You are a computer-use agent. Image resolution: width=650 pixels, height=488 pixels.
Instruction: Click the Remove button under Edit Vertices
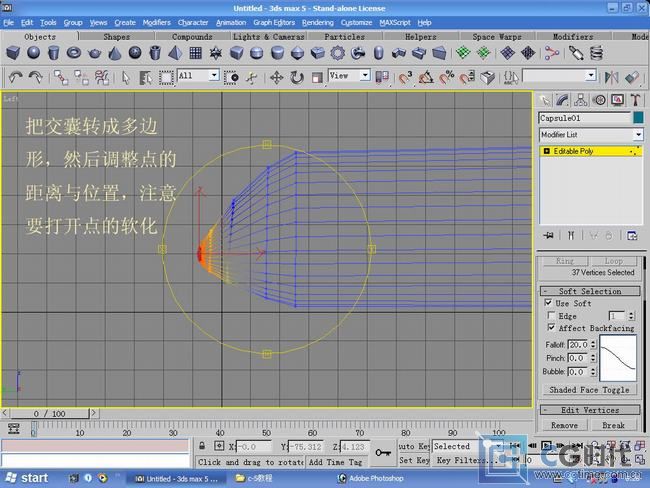(564, 425)
